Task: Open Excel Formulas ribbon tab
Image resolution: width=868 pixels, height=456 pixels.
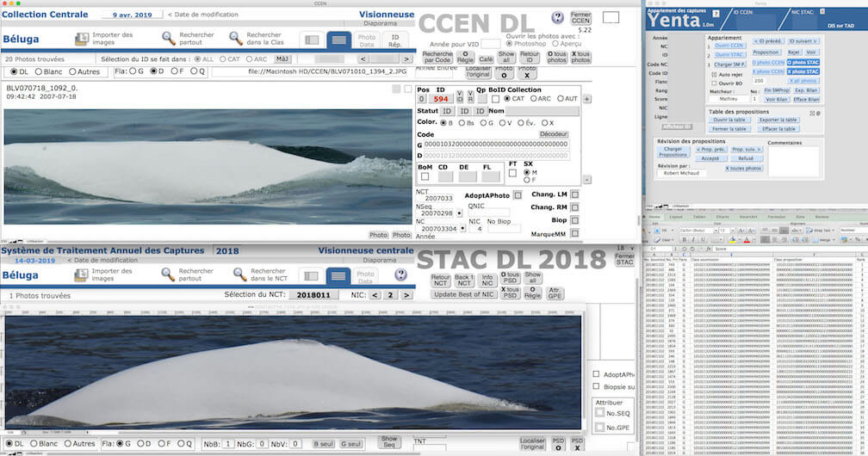Action: click(776, 217)
